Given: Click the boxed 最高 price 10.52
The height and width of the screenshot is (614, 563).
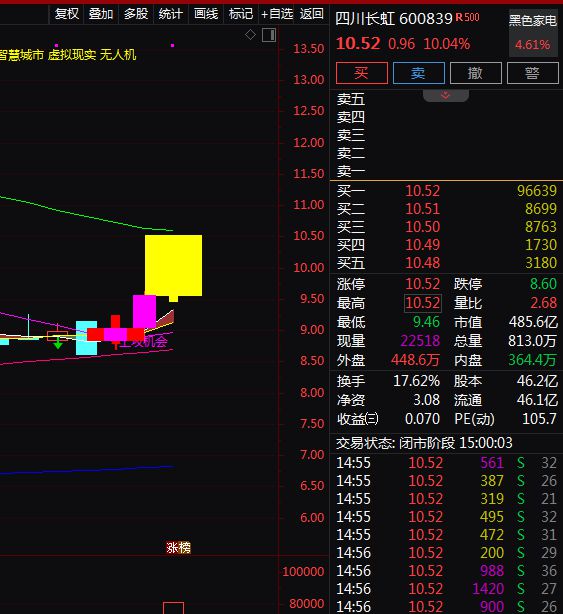Looking at the screenshot, I should tap(423, 303).
